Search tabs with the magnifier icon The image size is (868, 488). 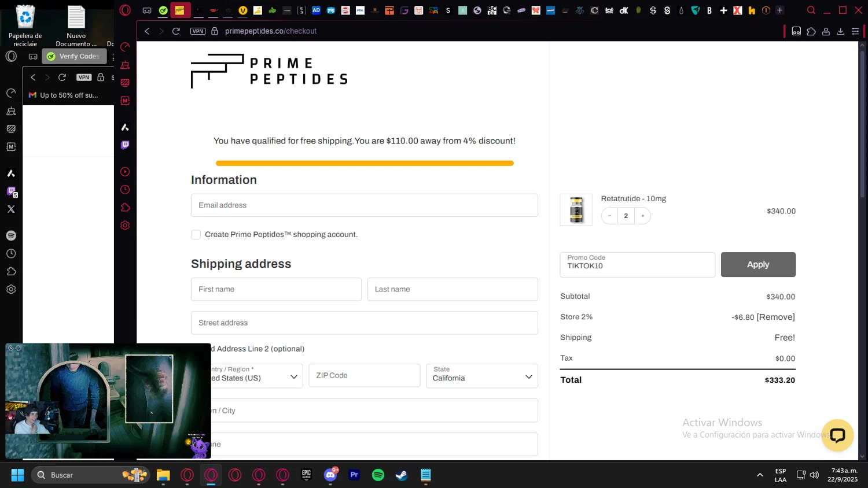tap(811, 10)
